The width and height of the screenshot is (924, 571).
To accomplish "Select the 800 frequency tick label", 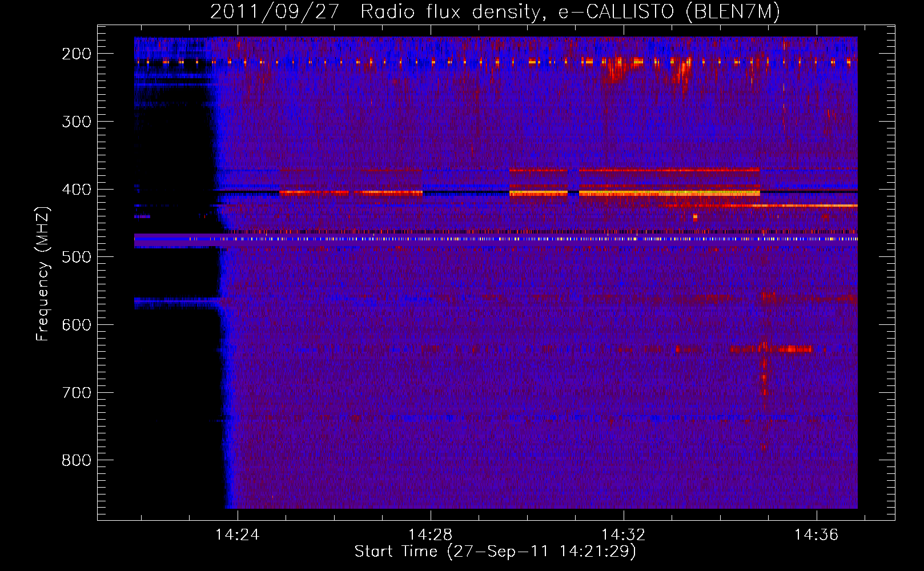I will pos(77,460).
